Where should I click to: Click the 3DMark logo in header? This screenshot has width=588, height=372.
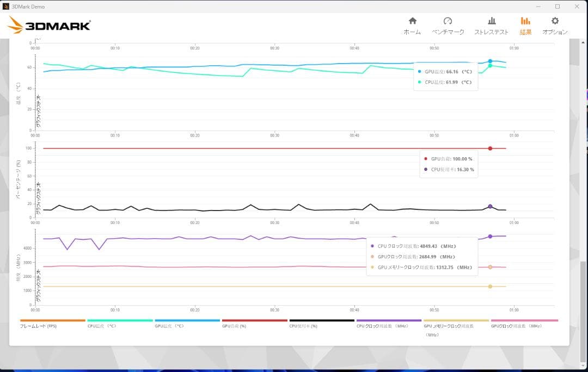pos(49,25)
